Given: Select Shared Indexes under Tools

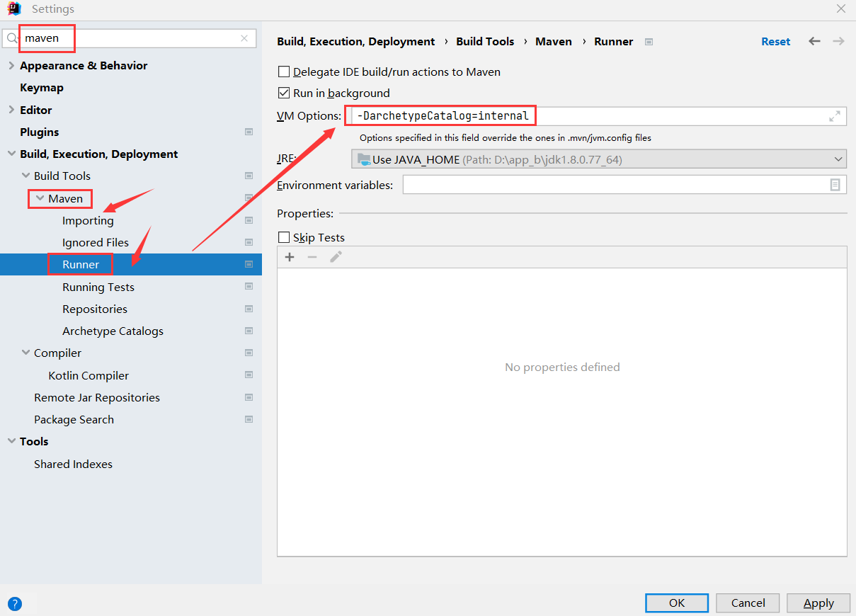Looking at the screenshot, I should pos(73,464).
